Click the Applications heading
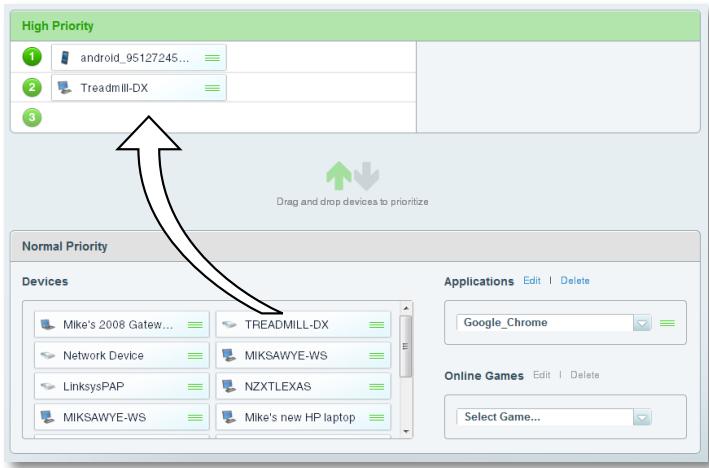The height and width of the screenshot is (468, 709). pyautogui.click(x=479, y=281)
